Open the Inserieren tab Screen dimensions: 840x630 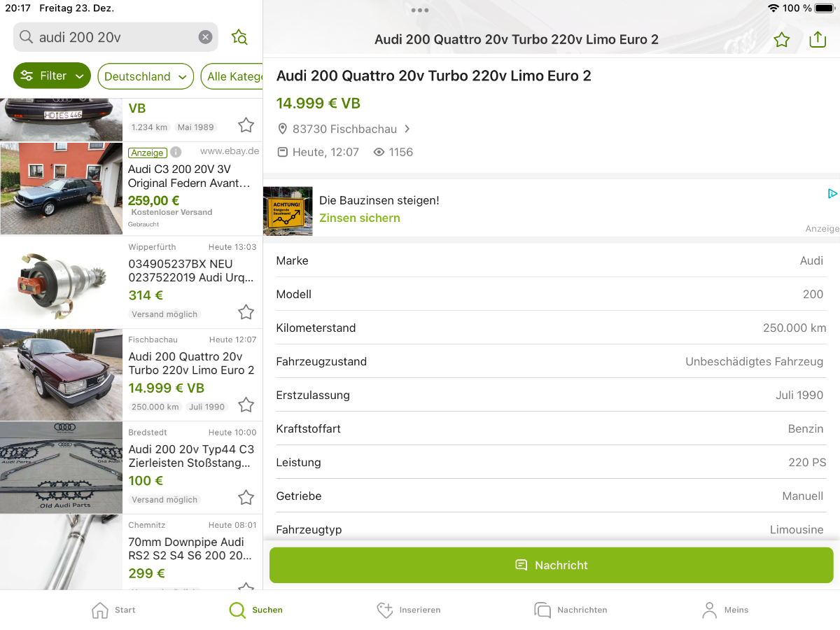point(409,610)
